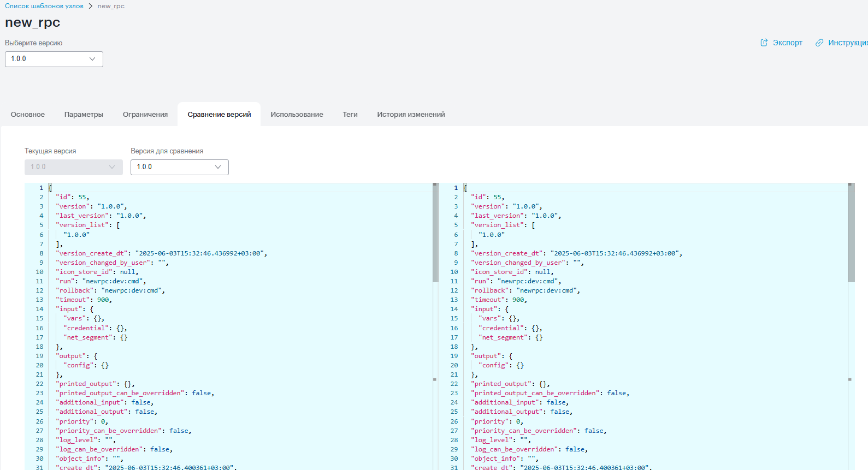Screen dimensions: 868x470
Task: Click the left editor vertical scrollbar
Action: click(x=435, y=233)
